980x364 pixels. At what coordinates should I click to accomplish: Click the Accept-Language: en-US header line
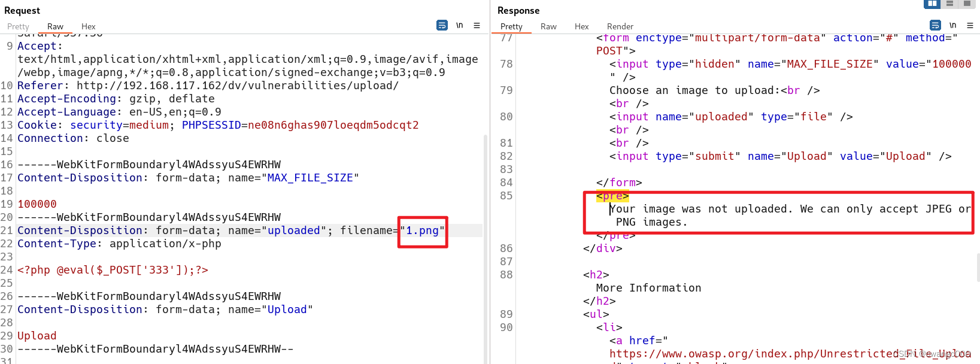pyautogui.click(x=119, y=112)
